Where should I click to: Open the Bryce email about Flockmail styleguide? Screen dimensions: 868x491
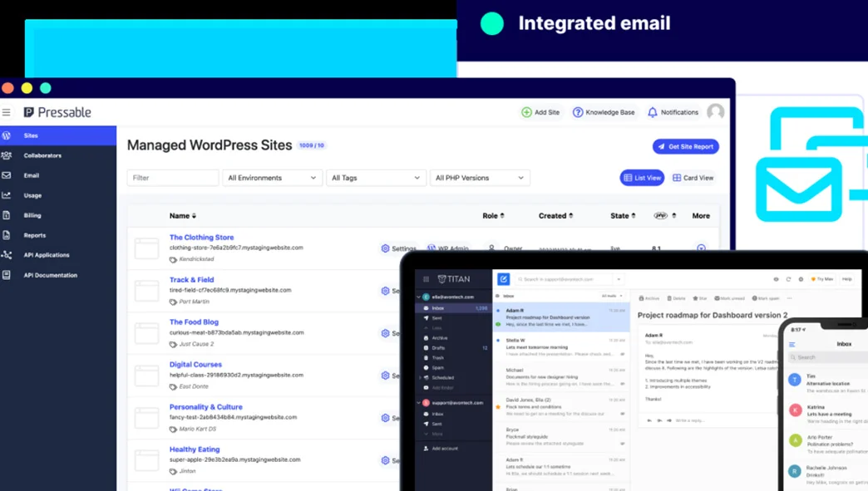[x=560, y=437]
